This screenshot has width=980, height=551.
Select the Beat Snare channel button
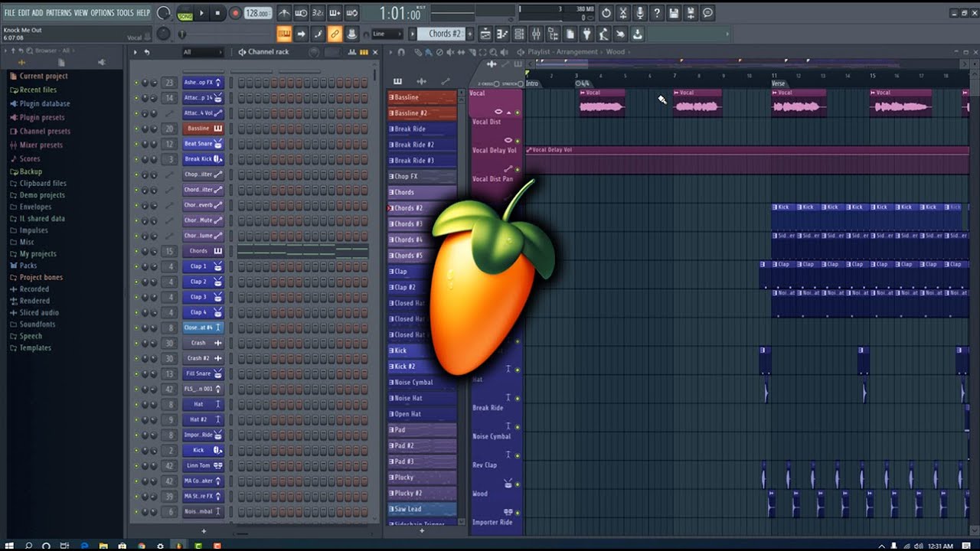point(203,144)
